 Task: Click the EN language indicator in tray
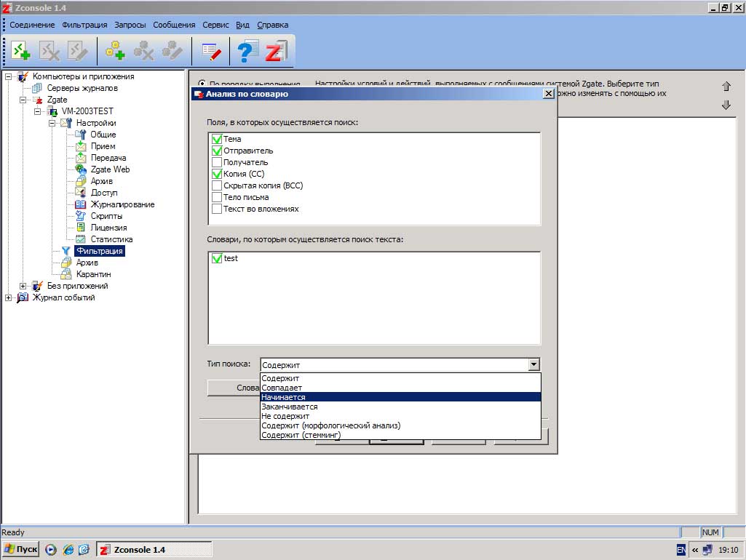coord(680,550)
